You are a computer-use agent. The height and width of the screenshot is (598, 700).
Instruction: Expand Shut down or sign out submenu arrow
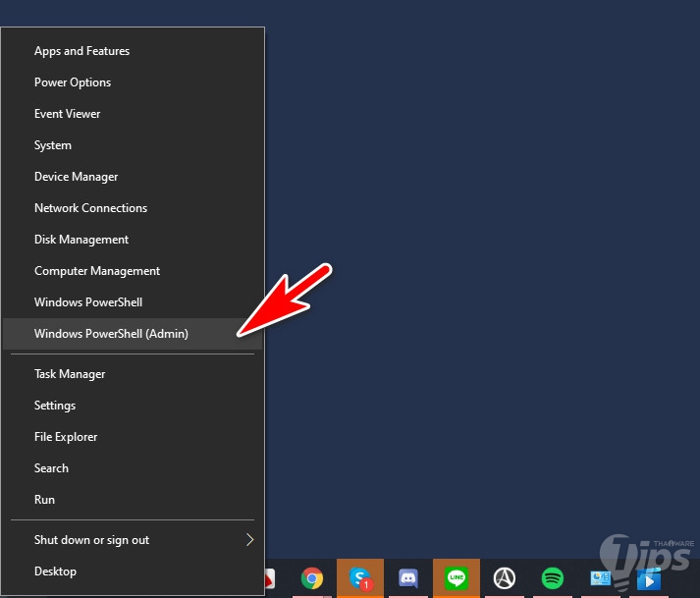[250, 539]
